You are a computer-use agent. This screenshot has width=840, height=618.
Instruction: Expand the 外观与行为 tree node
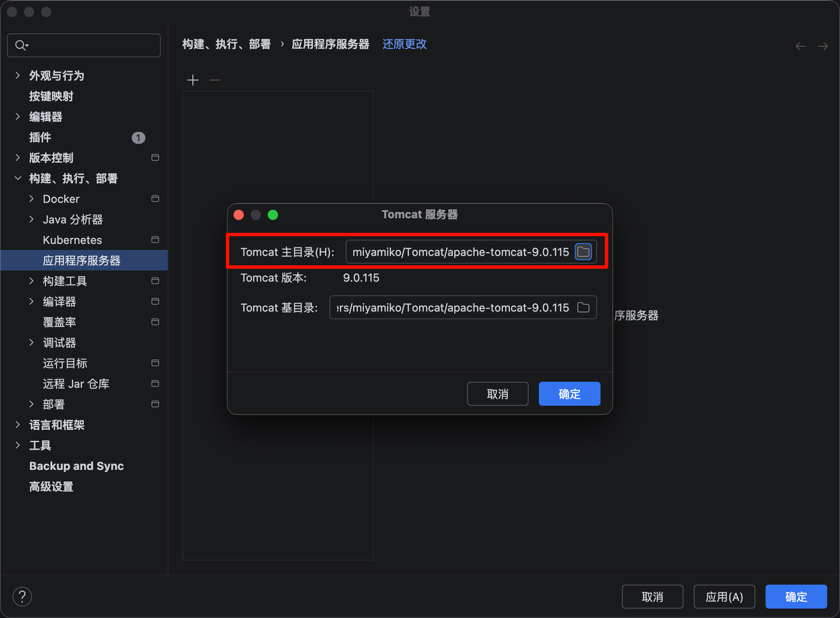[x=18, y=75]
